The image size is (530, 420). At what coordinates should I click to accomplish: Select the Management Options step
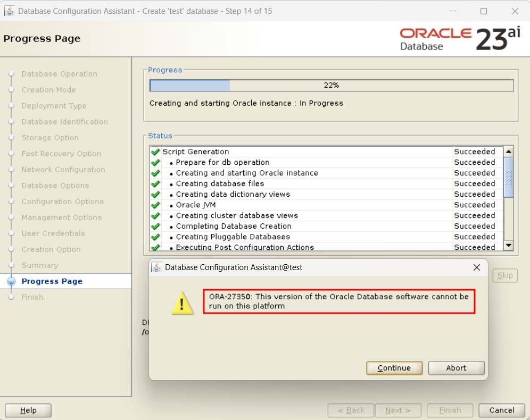(62, 217)
